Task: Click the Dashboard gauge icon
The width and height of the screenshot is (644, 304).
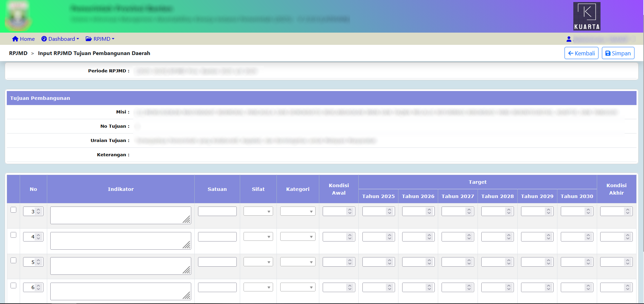Action: [x=44, y=39]
